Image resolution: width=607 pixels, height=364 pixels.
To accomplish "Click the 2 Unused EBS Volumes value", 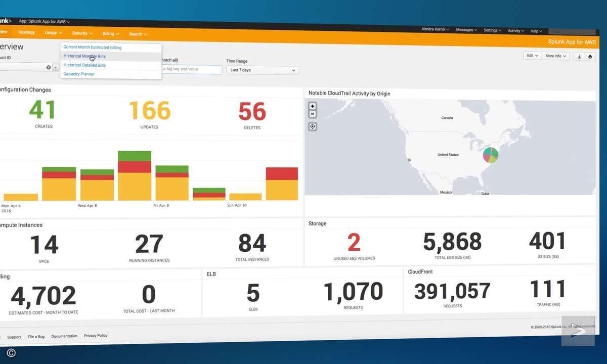I will 354,243.
